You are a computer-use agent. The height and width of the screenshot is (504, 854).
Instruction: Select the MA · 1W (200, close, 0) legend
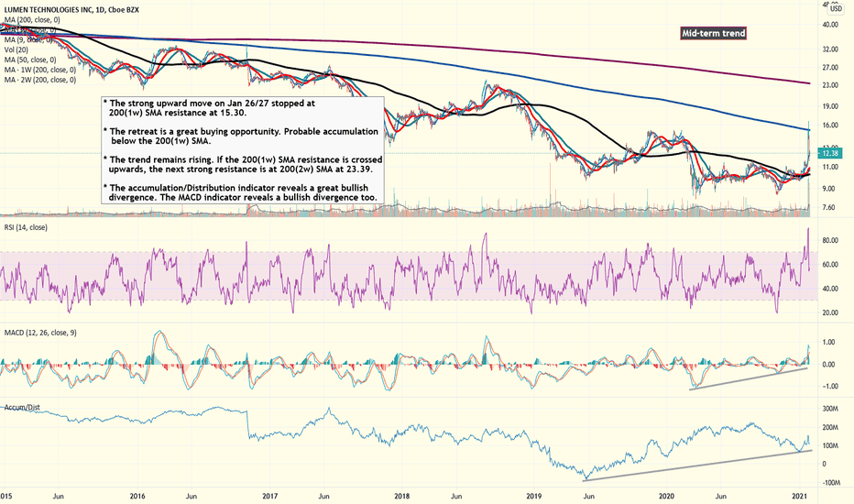[x=40, y=70]
